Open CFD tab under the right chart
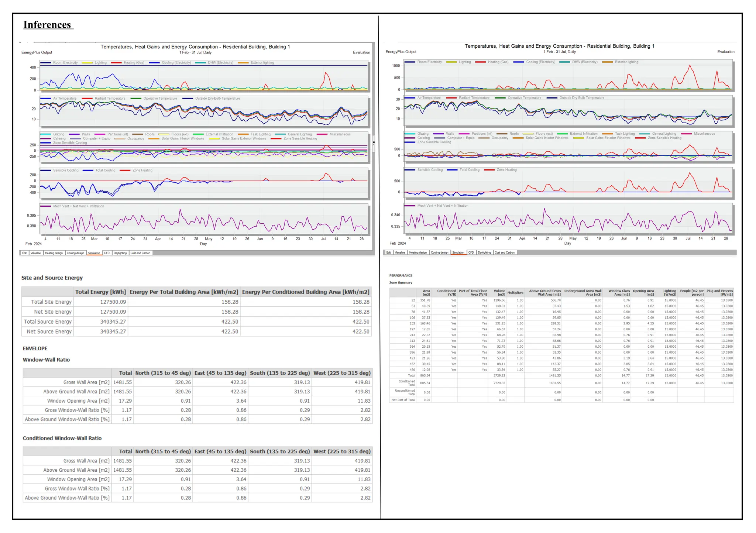This screenshot has width=756, height=533. [471, 253]
